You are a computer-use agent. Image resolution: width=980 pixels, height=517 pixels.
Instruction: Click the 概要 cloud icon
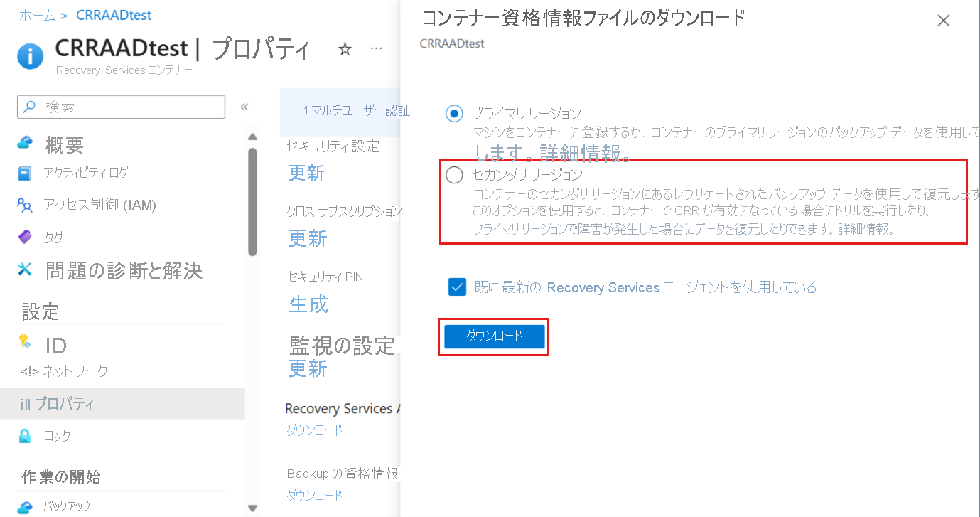[x=25, y=143]
